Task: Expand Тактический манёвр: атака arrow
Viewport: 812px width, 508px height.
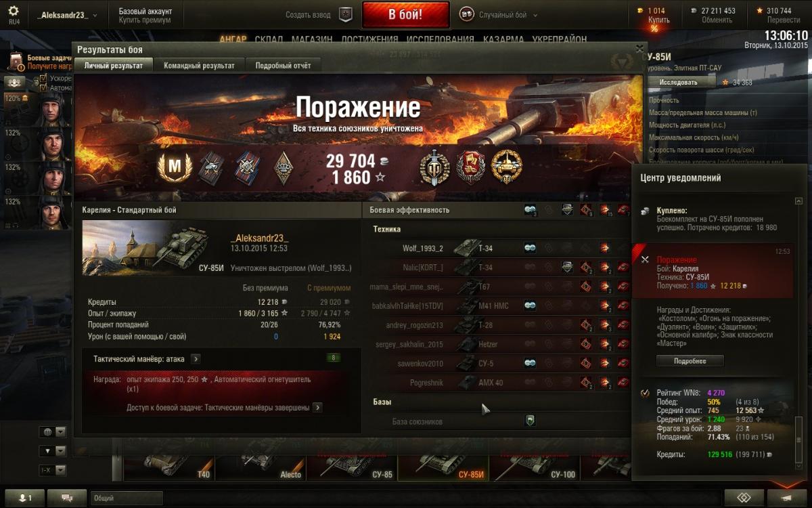Action: [x=196, y=358]
